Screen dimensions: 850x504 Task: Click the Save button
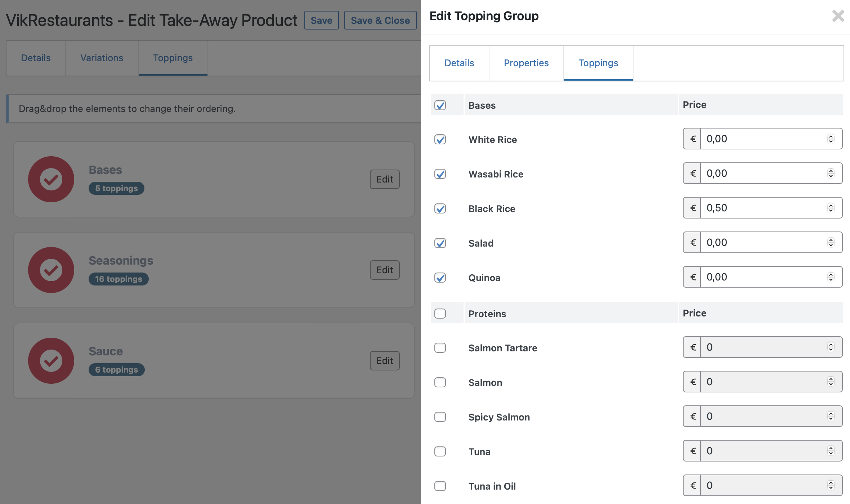(322, 20)
